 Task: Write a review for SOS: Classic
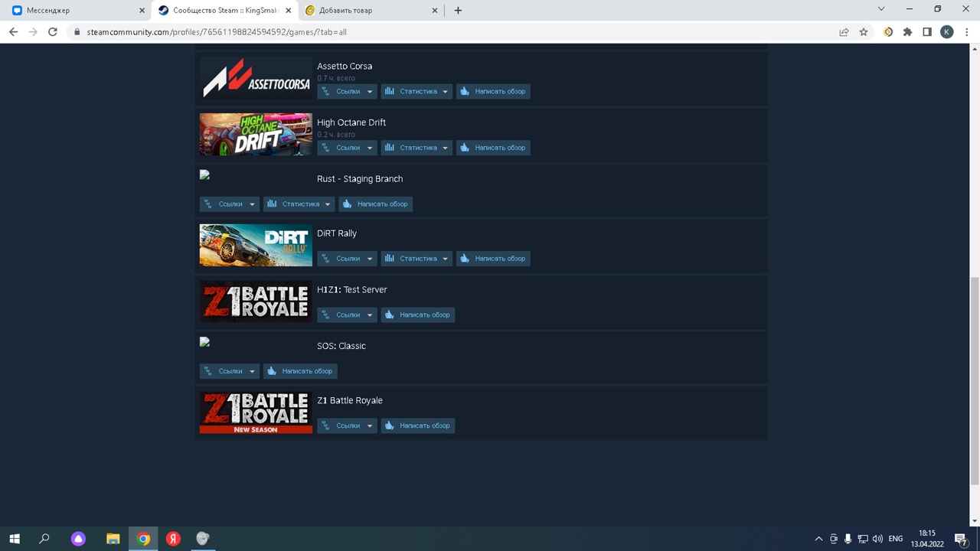pyautogui.click(x=300, y=371)
